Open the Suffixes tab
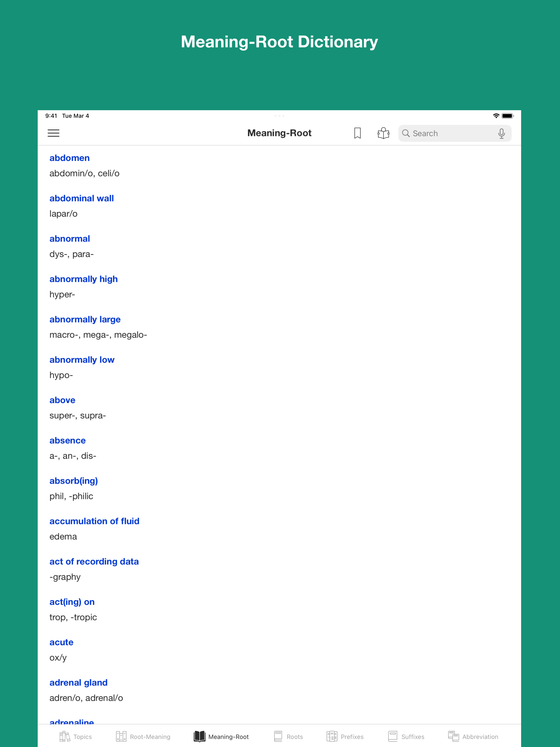Viewport: 560px width, 747px height. (406, 737)
